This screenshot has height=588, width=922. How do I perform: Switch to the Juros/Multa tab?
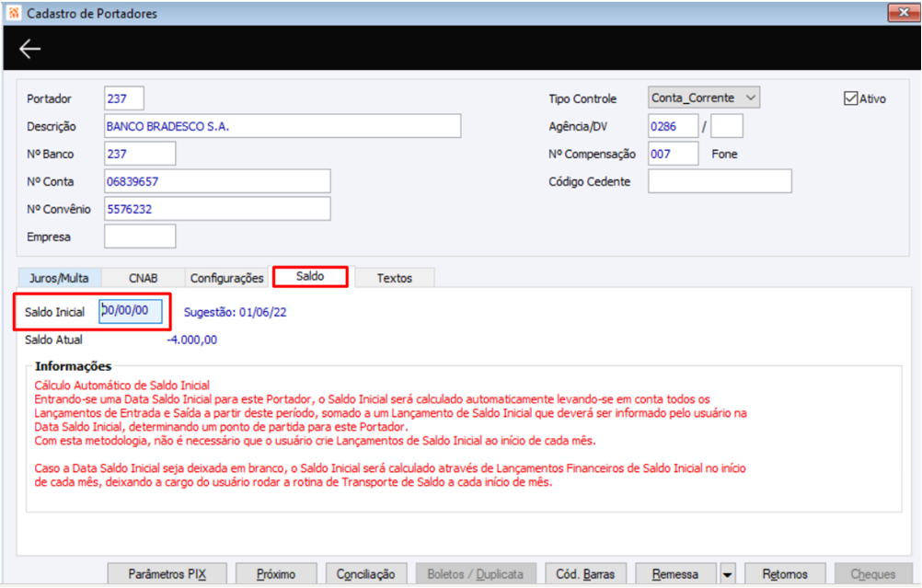click(x=60, y=278)
